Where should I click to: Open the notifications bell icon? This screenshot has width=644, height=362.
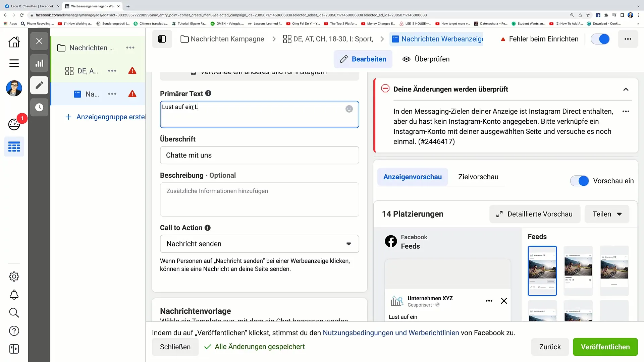(14, 295)
